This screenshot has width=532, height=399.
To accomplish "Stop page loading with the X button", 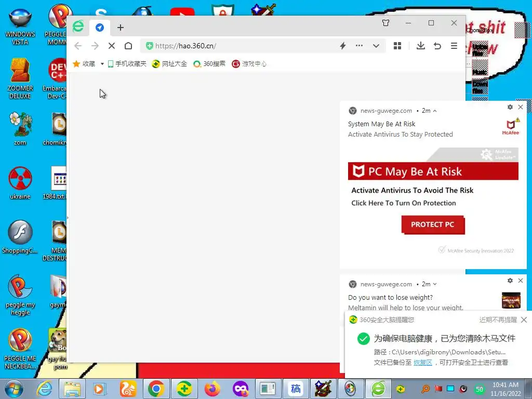I will pyautogui.click(x=112, y=46).
